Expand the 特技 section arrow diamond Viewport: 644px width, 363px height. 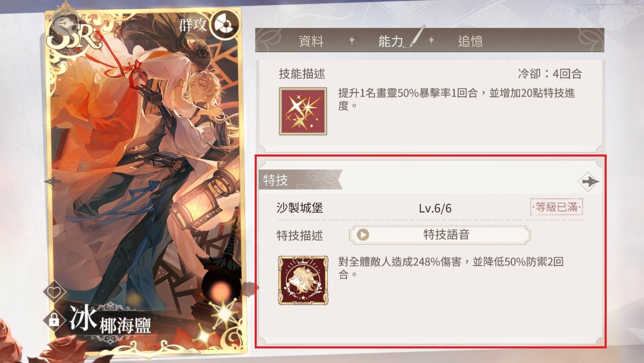[x=589, y=181]
